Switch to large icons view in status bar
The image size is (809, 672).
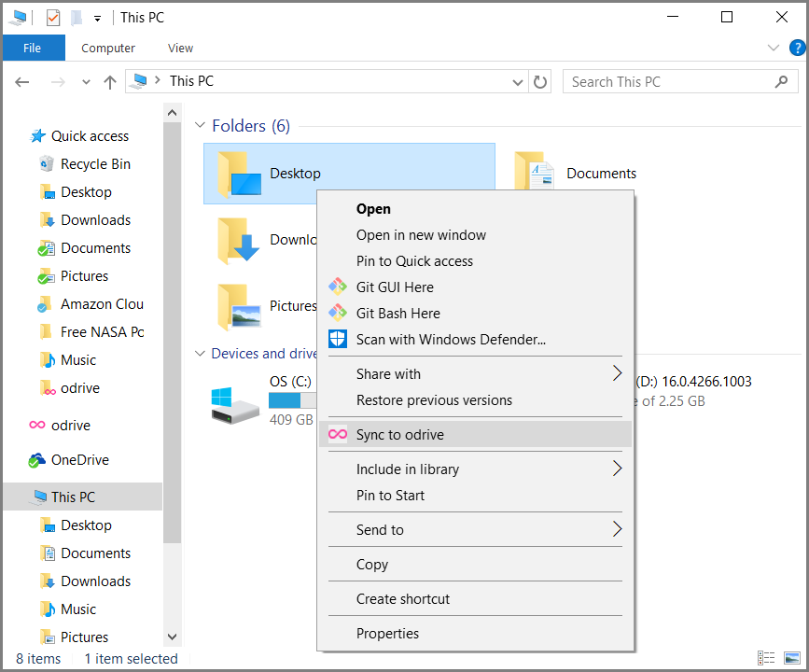pyautogui.click(x=792, y=658)
